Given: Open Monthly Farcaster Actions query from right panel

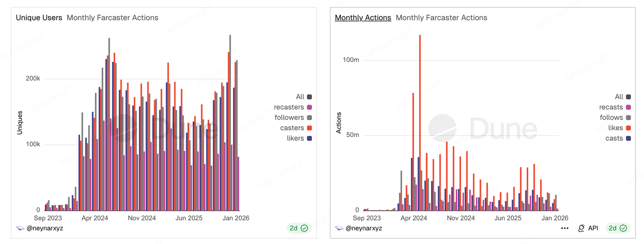Looking at the screenshot, I should point(441,18).
